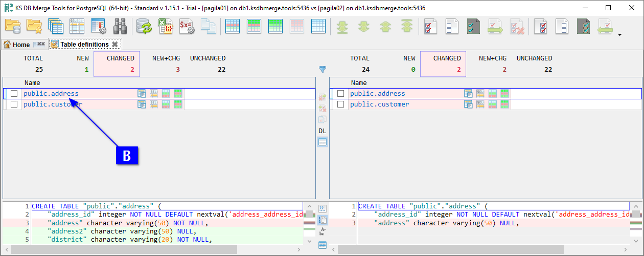The width and height of the screenshot is (644, 256).
Task: Switch to the Home tab
Action: pyautogui.click(x=17, y=45)
